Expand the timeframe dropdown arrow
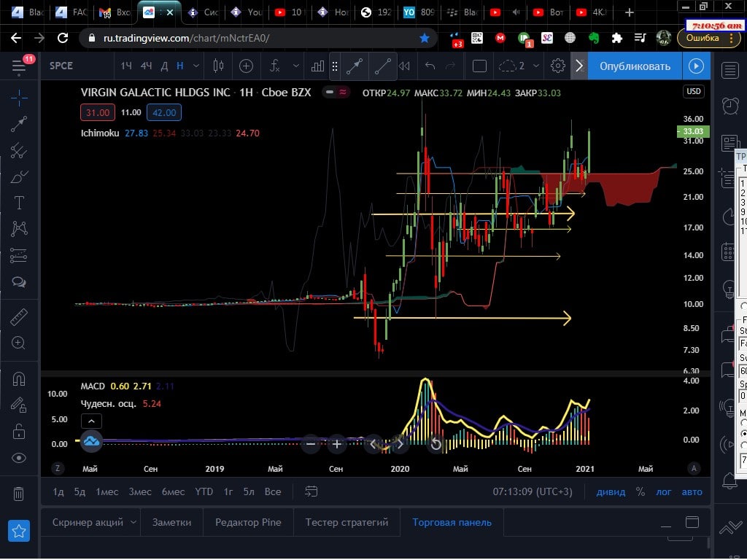 pyautogui.click(x=196, y=66)
